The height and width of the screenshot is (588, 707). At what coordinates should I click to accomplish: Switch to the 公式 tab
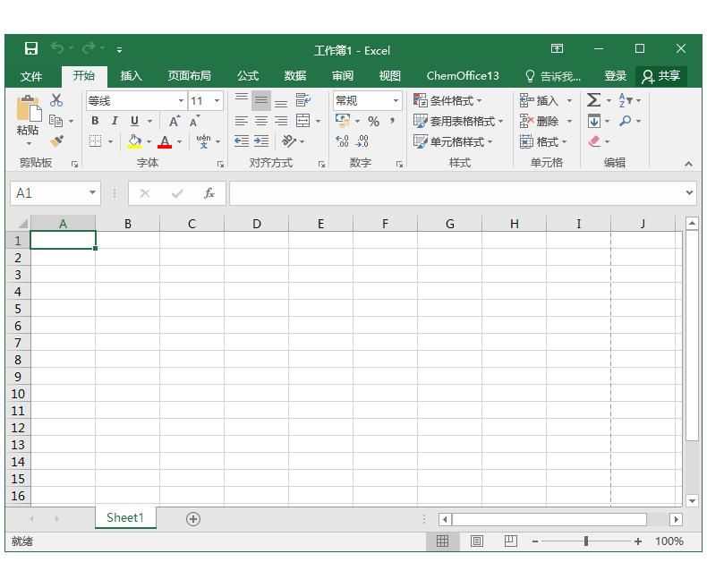point(248,76)
